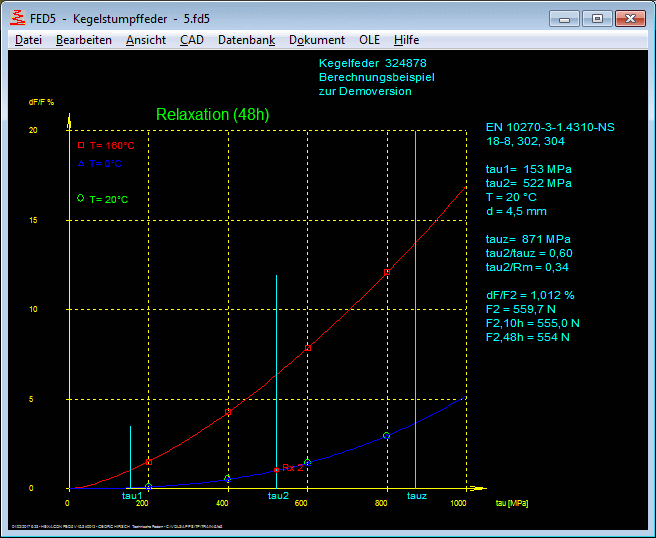Click the 'tau2' axis marker label
The width and height of the screenshot is (656, 538).
click(x=278, y=496)
